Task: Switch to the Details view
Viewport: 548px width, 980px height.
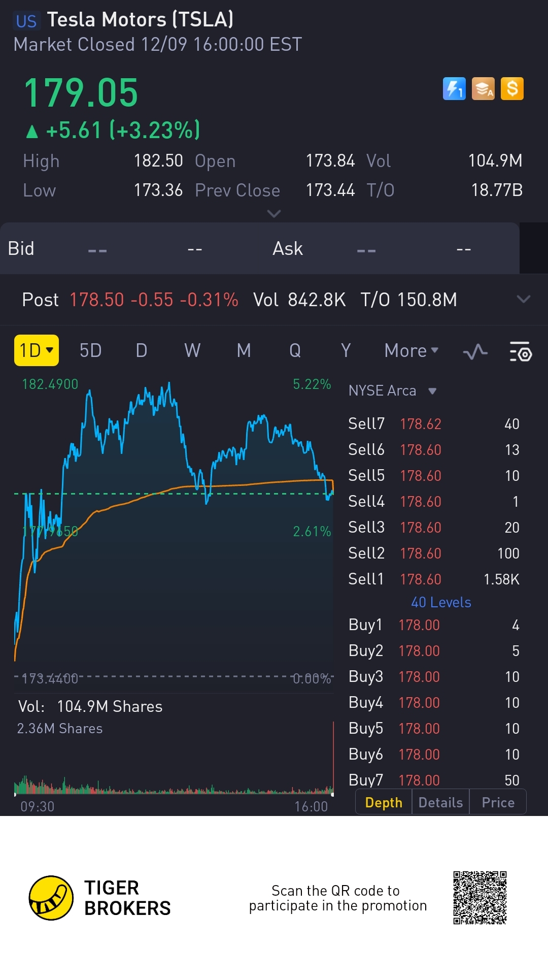Action: click(x=440, y=802)
